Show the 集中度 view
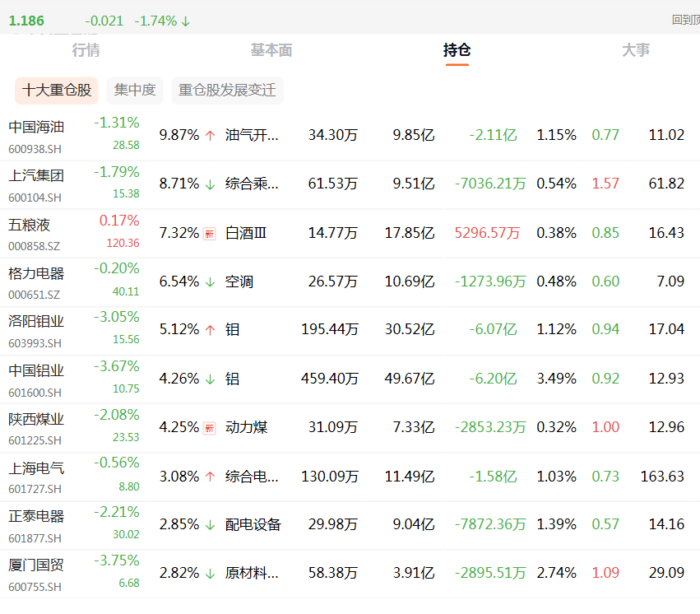 (135, 91)
